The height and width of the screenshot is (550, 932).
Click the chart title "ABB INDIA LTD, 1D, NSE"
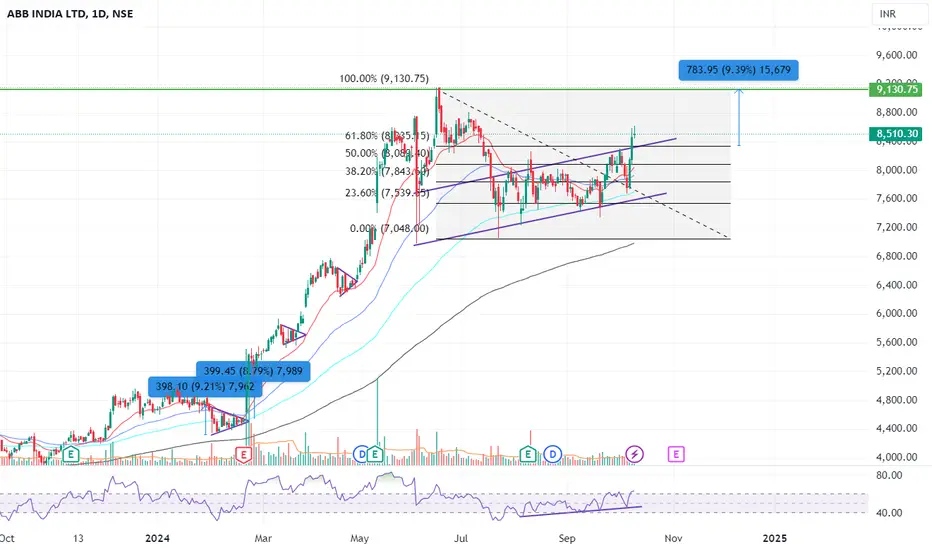(x=70, y=14)
